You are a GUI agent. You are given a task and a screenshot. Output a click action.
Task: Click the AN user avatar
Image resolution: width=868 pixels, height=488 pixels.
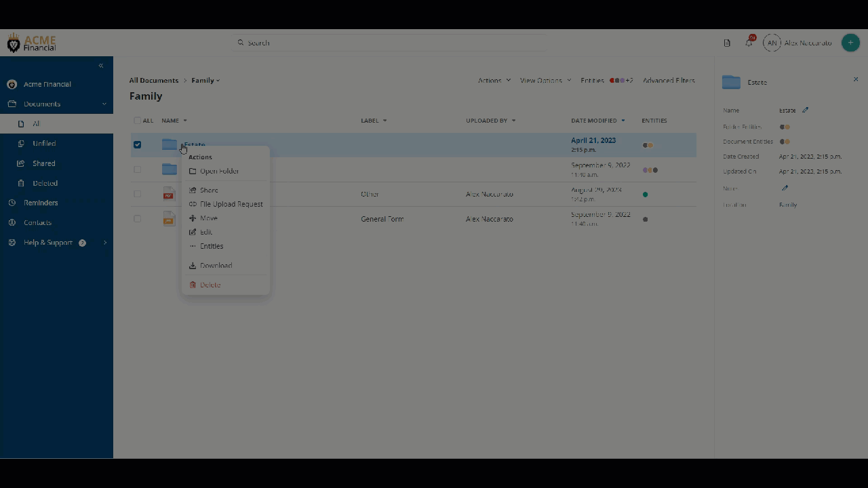tap(772, 43)
